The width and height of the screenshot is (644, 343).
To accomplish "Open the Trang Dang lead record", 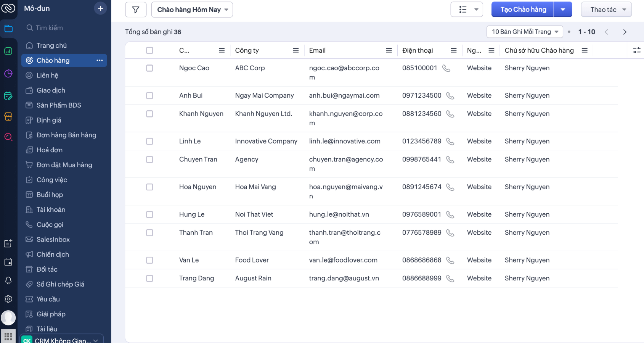I will pos(196,278).
